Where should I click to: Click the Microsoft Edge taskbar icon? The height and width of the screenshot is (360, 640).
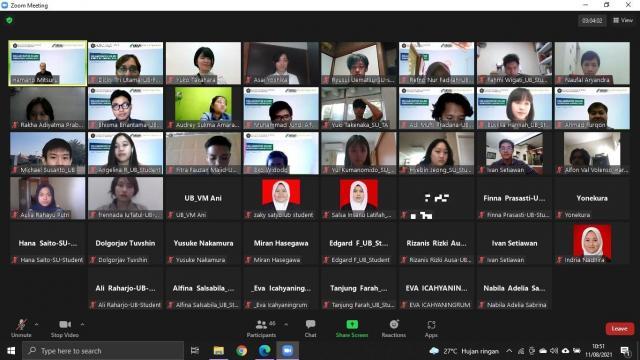click(264, 351)
